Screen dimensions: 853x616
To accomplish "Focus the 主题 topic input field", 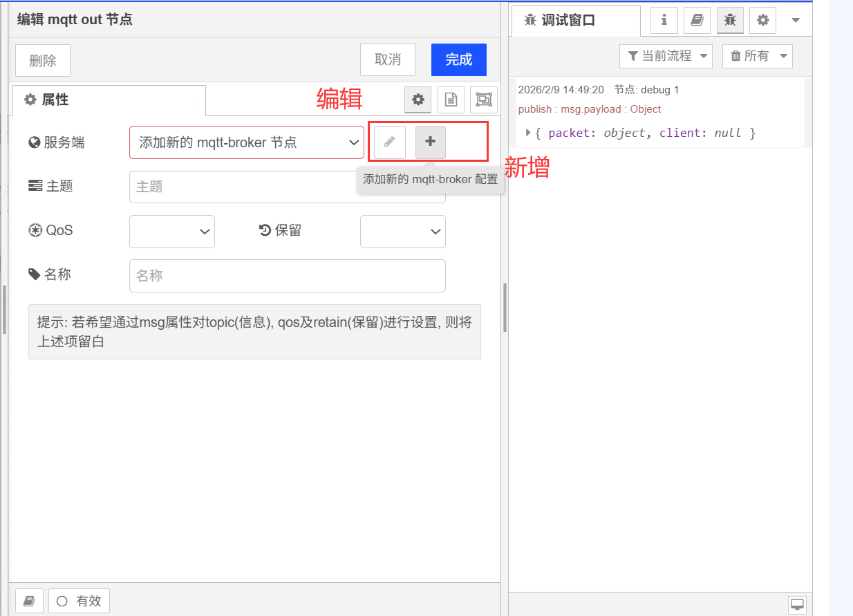I will (x=288, y=187).
